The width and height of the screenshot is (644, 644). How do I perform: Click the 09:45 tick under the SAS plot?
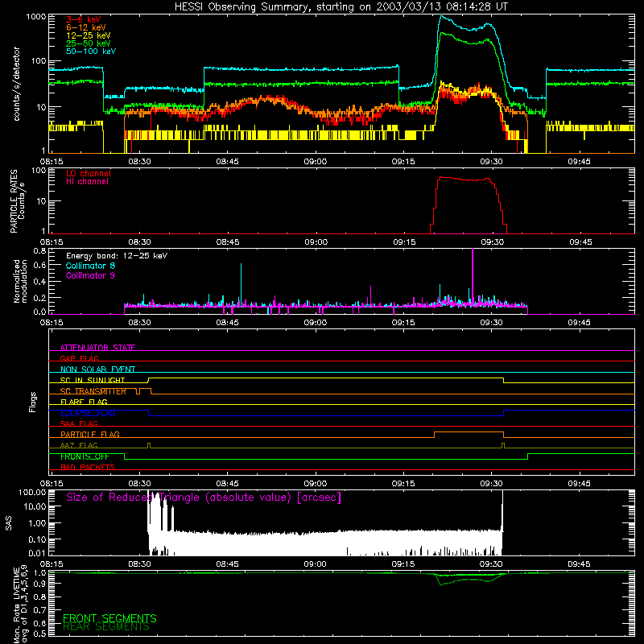pos(579,564)
